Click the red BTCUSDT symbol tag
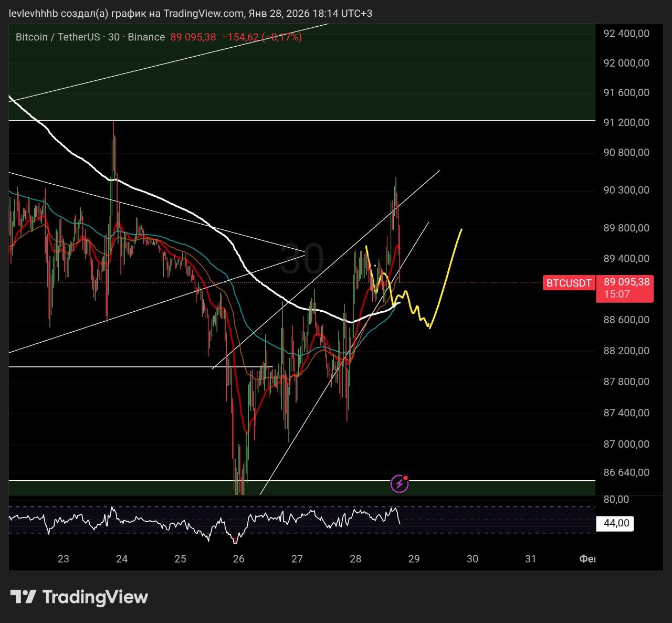 pos(569,283)
